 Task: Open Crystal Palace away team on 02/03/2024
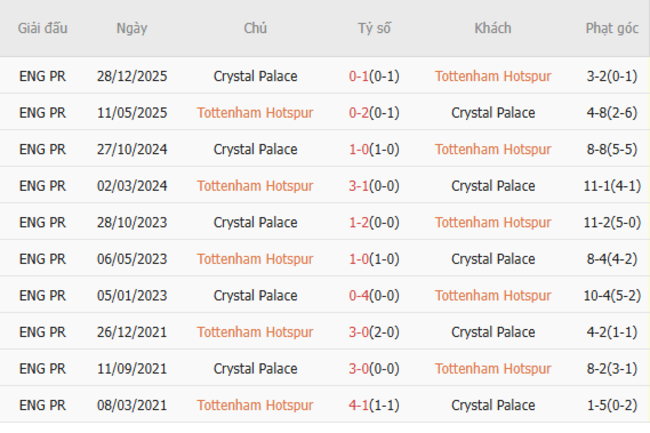point(493,186)
